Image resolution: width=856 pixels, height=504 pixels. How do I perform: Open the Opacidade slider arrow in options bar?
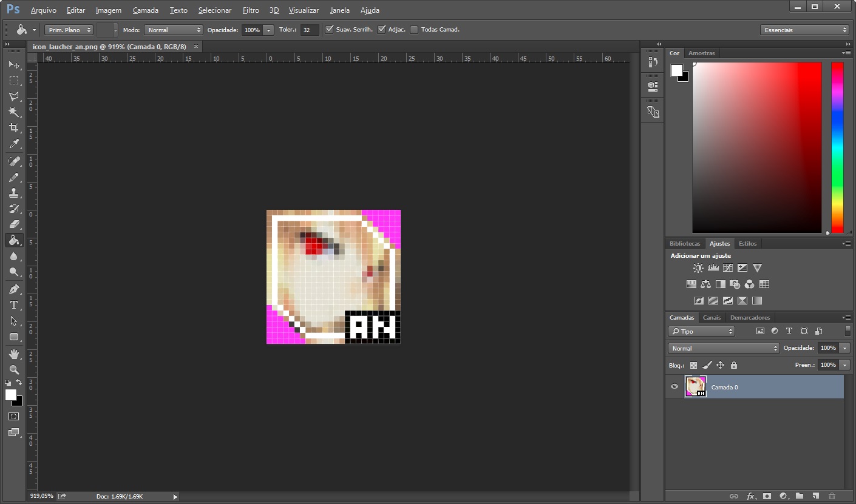click(x=268, y=30)
